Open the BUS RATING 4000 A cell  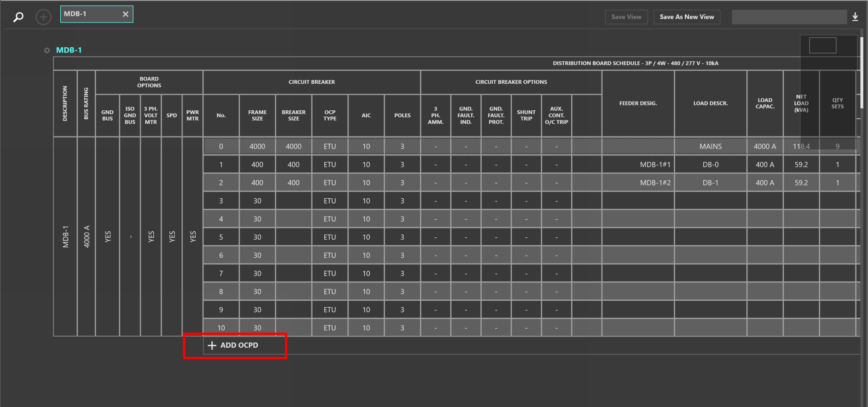[87, 236]
